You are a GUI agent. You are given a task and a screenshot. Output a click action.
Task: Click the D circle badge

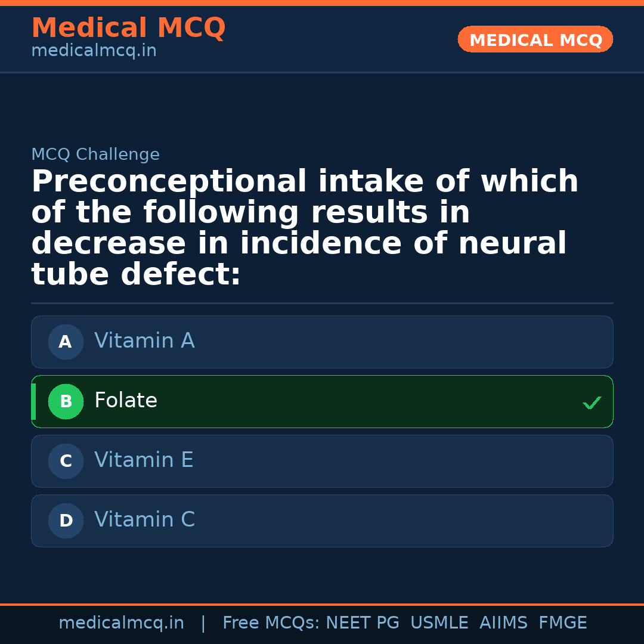(66, 521)
